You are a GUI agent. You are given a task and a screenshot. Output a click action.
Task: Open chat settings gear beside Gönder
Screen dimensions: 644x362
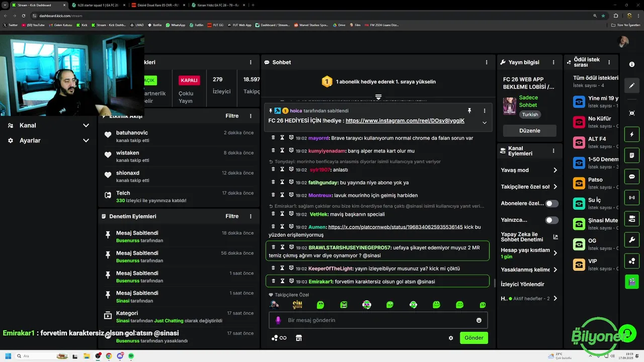(451, 338)
